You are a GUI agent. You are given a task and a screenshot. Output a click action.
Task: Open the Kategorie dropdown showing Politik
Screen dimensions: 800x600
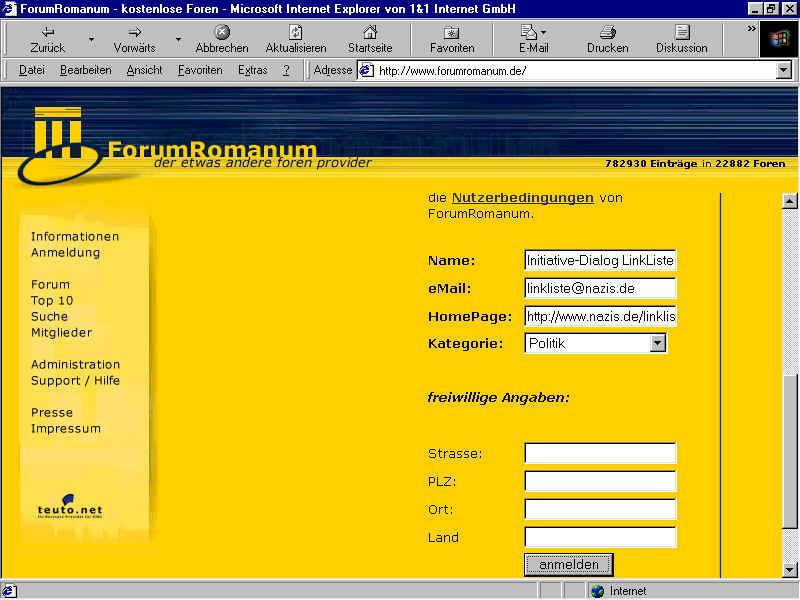coord(595,343)
